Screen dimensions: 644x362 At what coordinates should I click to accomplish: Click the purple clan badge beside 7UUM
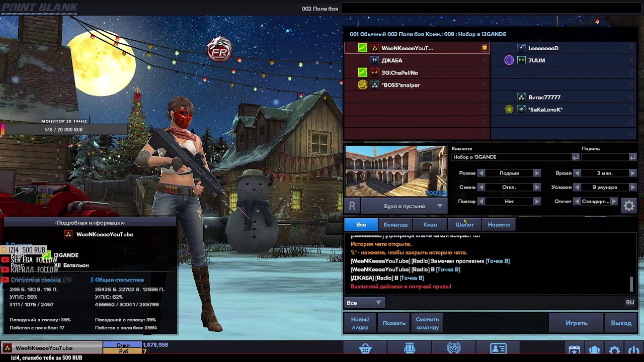click(509, 60)
